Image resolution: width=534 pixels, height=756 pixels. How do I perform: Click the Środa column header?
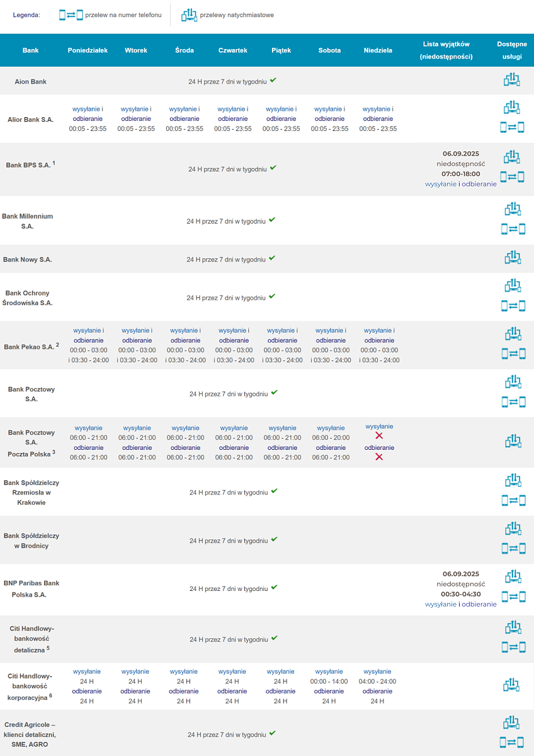(x=185, y=50)
